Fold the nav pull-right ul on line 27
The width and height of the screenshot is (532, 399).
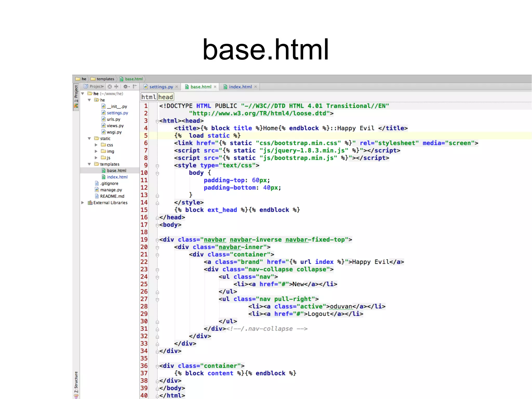pos(157,299)
